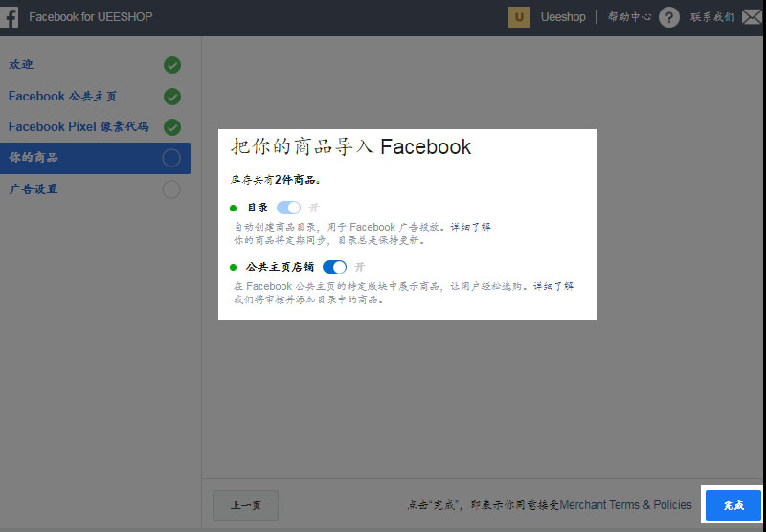Click the checkmark beside Facebook 公共主页
The width and height of the screenshot is (766, 532).
click(172, 97)
